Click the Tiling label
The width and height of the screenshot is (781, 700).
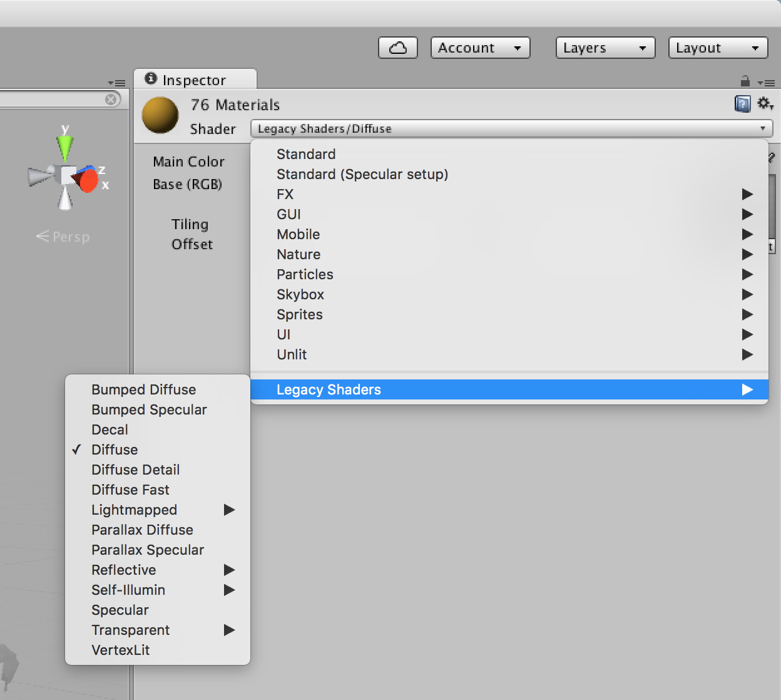[x=190, y=224]
